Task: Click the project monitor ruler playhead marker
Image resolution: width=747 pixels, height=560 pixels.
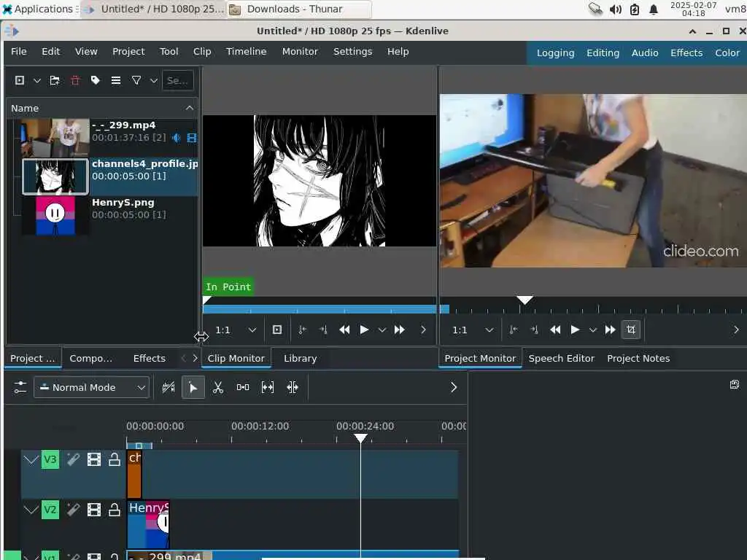Action: coord(525,300)
